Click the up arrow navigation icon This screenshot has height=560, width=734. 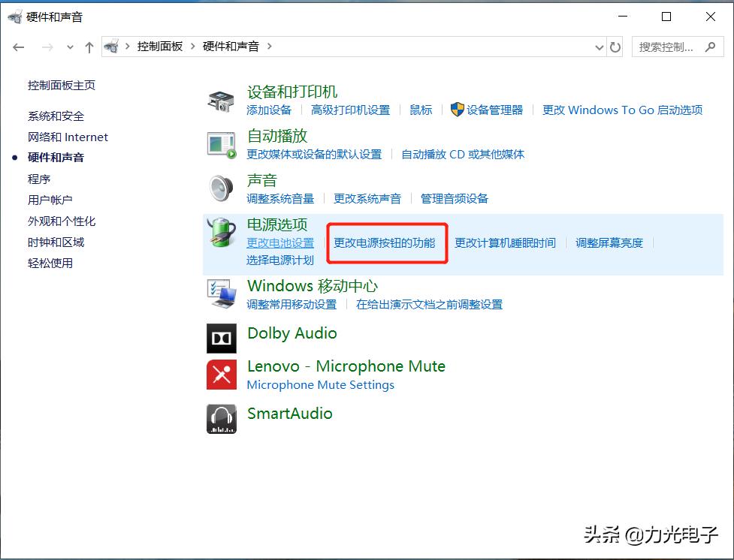89,47
